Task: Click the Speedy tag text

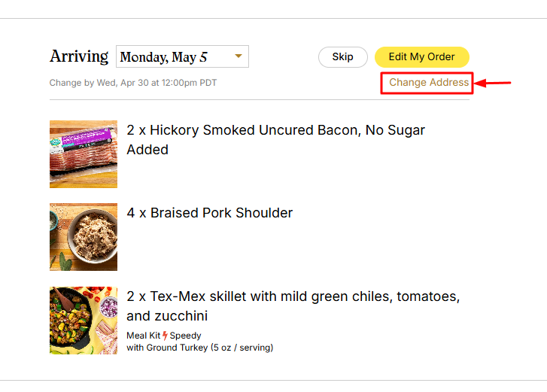Action: click(185, 336)
